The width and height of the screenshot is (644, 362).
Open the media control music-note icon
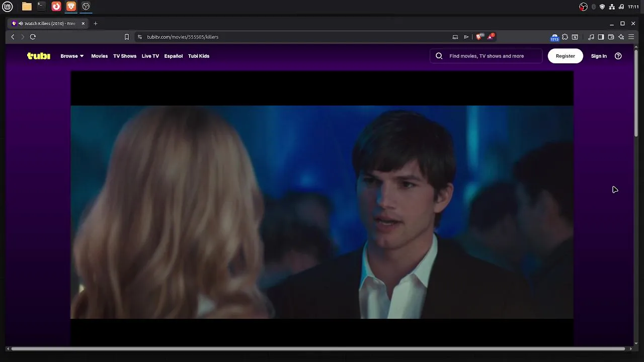click(x=591, y=37)
